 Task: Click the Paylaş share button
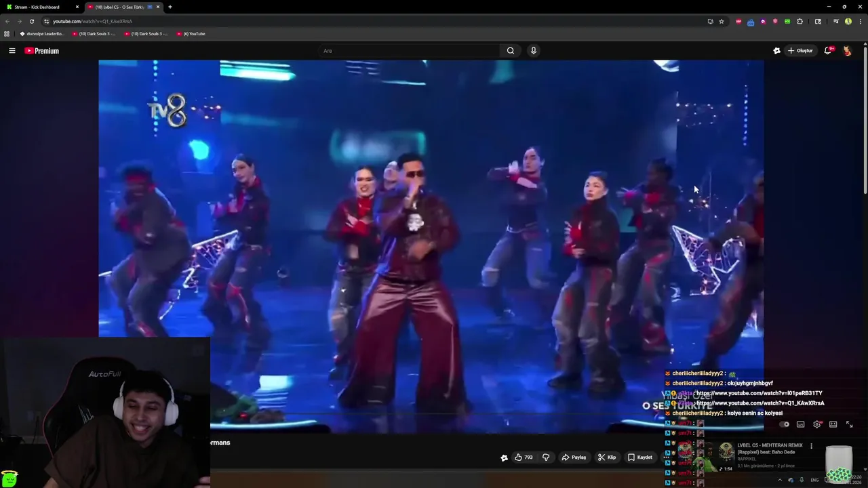[574, 457]
